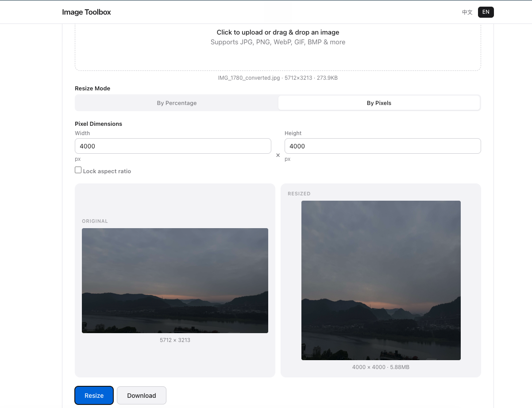Click the 'Resize Mode' label

pyautogui.click(x=93, y=89)
